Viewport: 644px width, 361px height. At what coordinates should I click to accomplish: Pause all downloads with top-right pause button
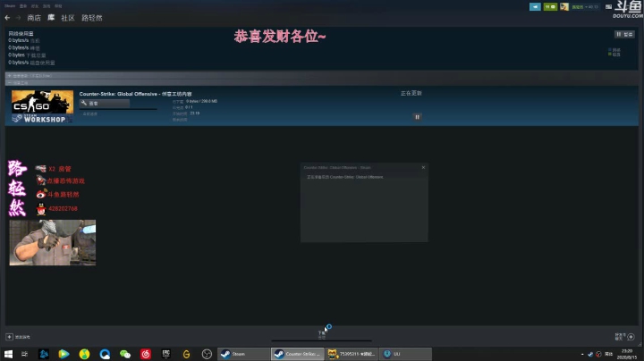tap(624, 34)
